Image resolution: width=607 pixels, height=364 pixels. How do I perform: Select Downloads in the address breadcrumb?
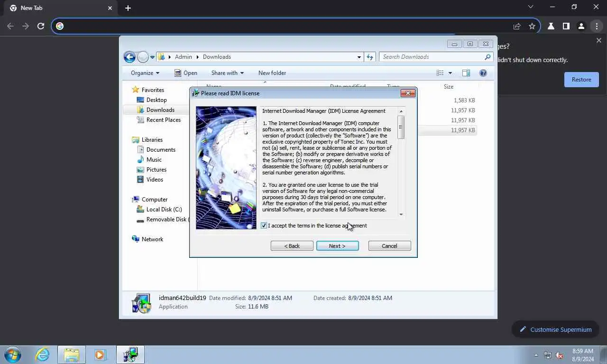217,57
